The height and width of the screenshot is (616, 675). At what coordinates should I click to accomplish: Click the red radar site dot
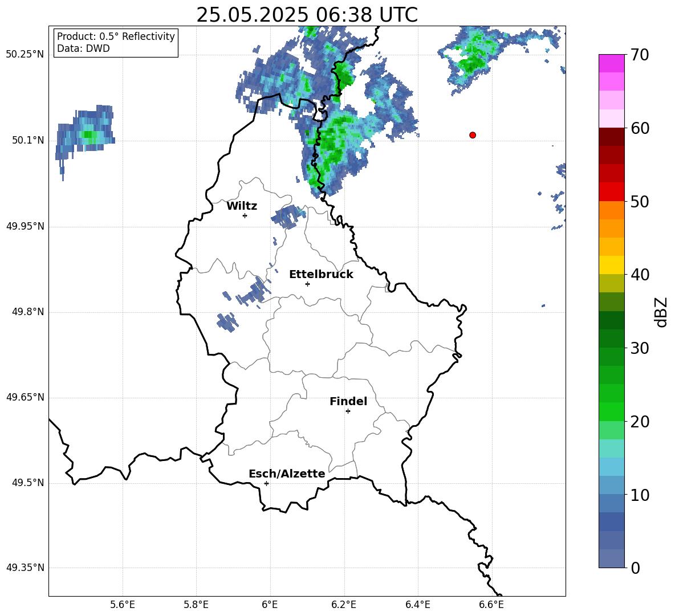point(473,135)
